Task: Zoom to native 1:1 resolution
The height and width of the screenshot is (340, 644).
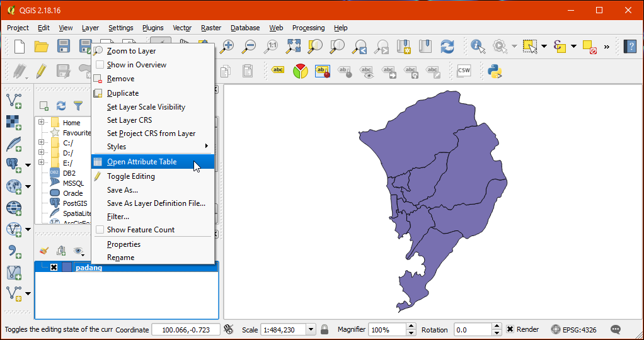Action: [271, 46]
